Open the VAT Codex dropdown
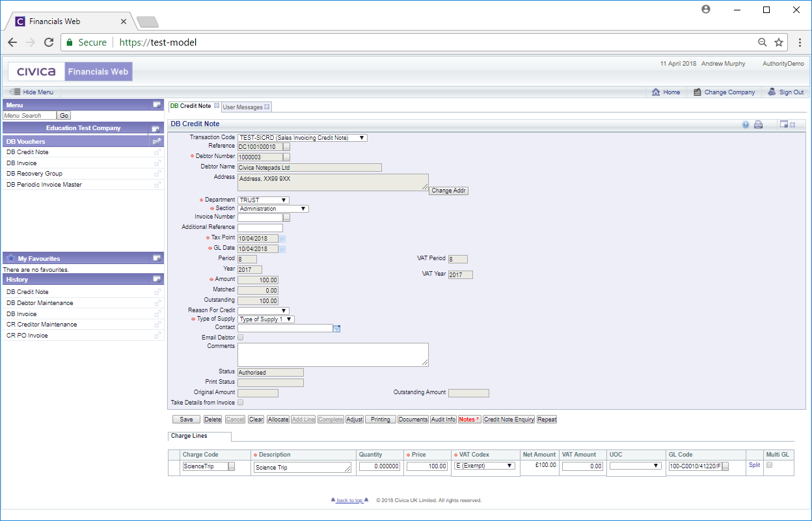The height and width of the screenshot is (521, 812). pos(485,466)
